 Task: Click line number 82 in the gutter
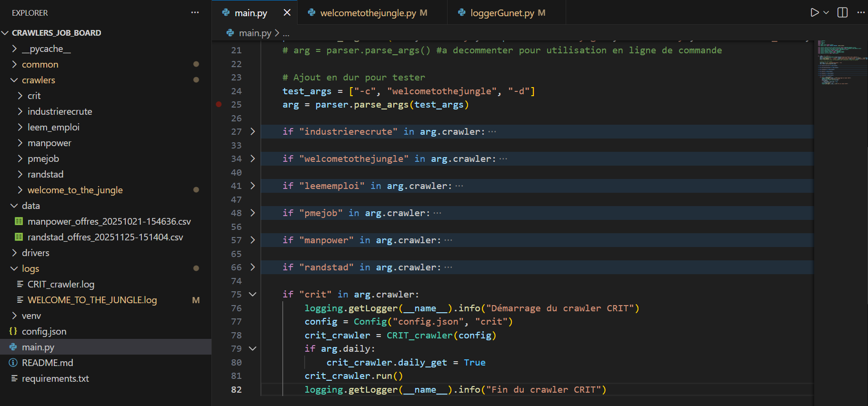(237, 389)
